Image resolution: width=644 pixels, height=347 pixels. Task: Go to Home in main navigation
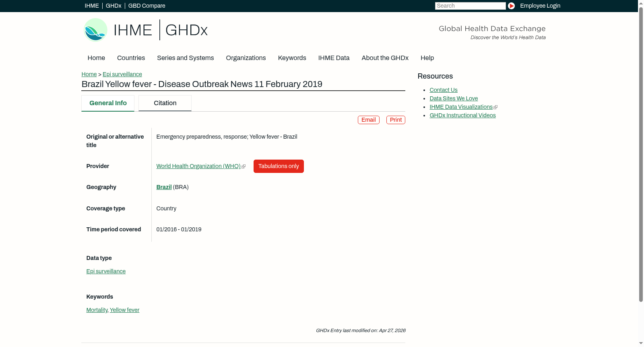(96, 58)
